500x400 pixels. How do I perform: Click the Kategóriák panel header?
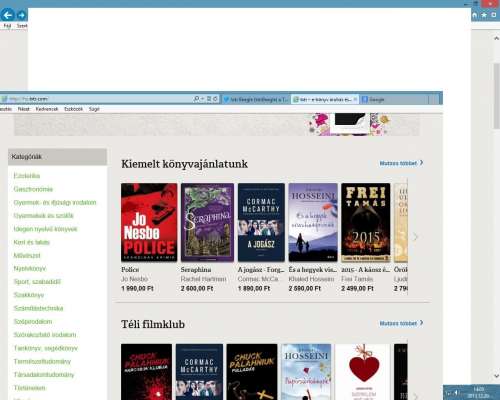point(57,157)
